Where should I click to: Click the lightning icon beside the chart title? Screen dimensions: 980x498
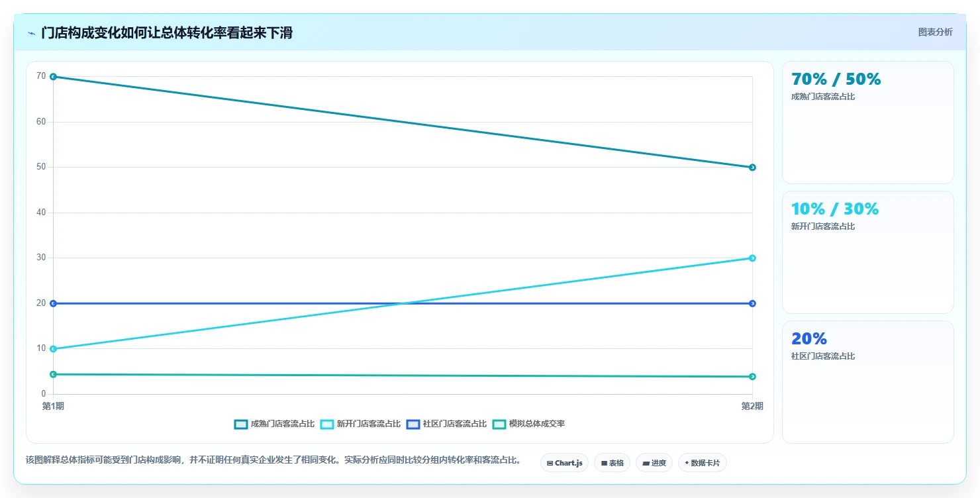point(31,33)
